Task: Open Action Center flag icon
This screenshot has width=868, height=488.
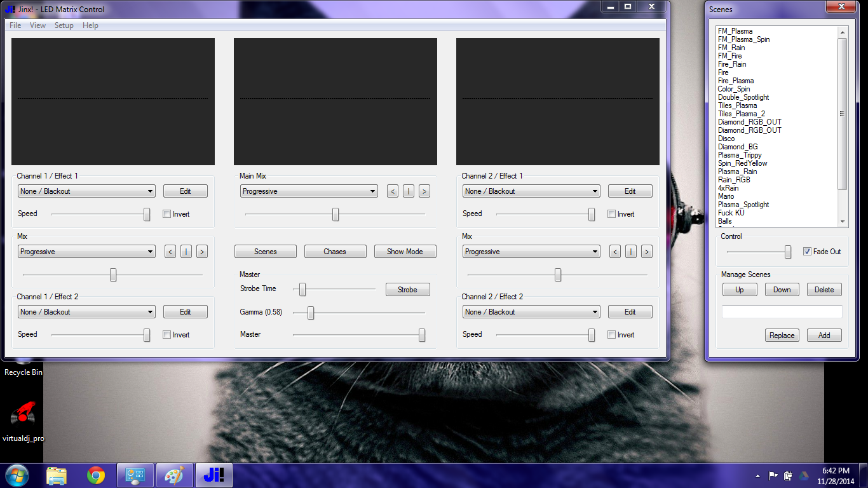Action: [x=773, y=475]
